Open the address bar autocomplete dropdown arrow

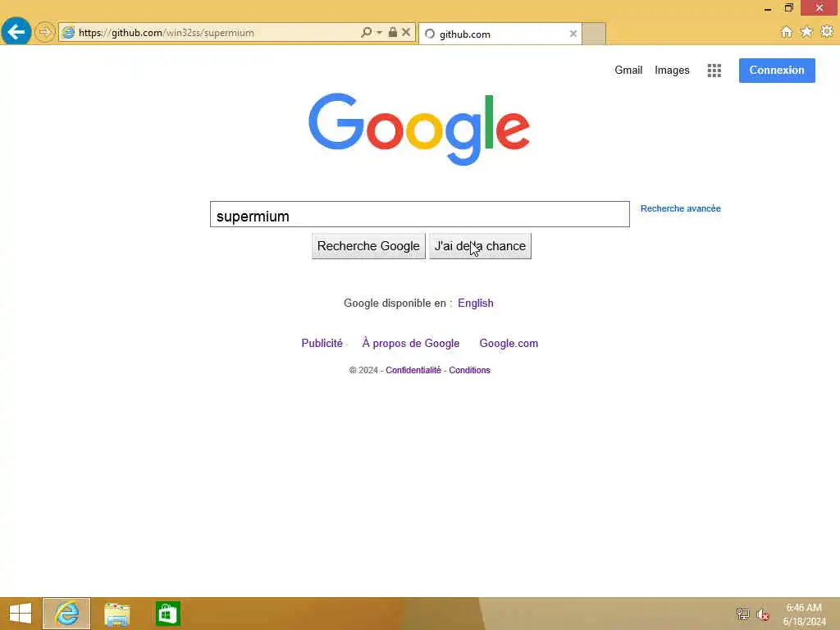click(379, 33)
